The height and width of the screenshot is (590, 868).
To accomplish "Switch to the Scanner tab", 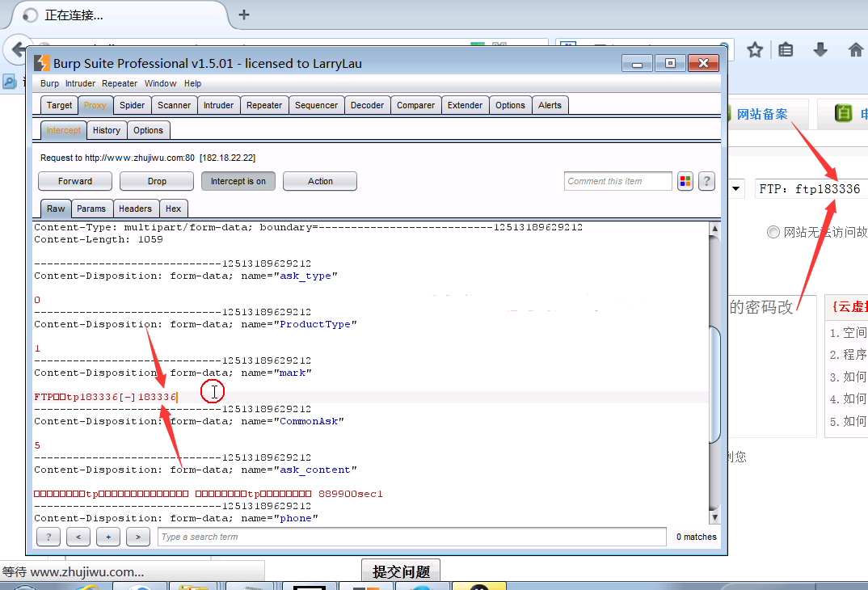I will [175, 105].
